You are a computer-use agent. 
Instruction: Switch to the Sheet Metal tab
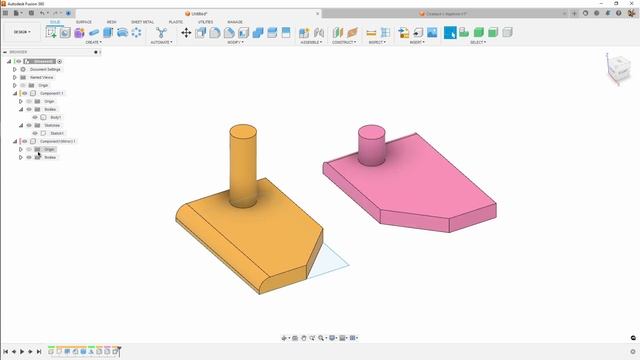click(x=142, y=22)
